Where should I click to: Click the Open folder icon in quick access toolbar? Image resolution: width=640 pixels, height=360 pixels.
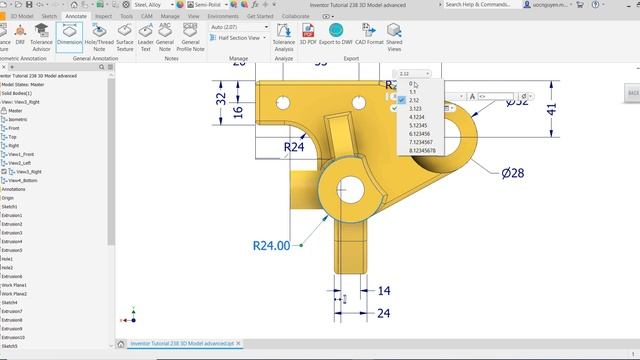tap(18, 4)
